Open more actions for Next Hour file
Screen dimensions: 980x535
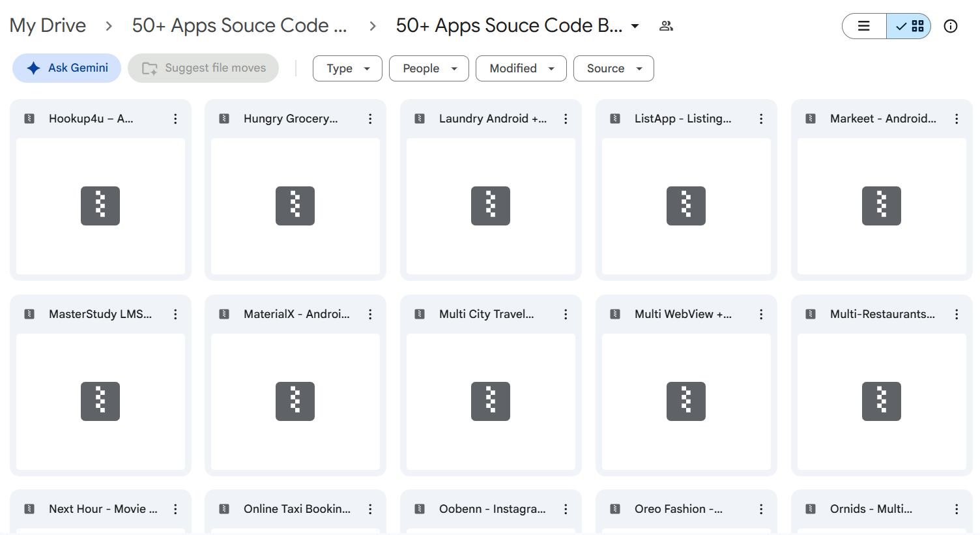coord(175,509)
